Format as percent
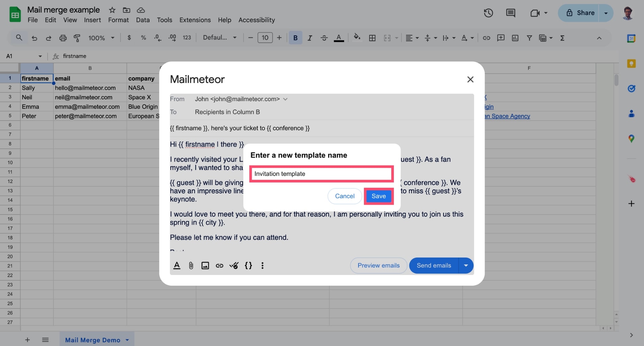The image size is (644, 346). (143, 38)
